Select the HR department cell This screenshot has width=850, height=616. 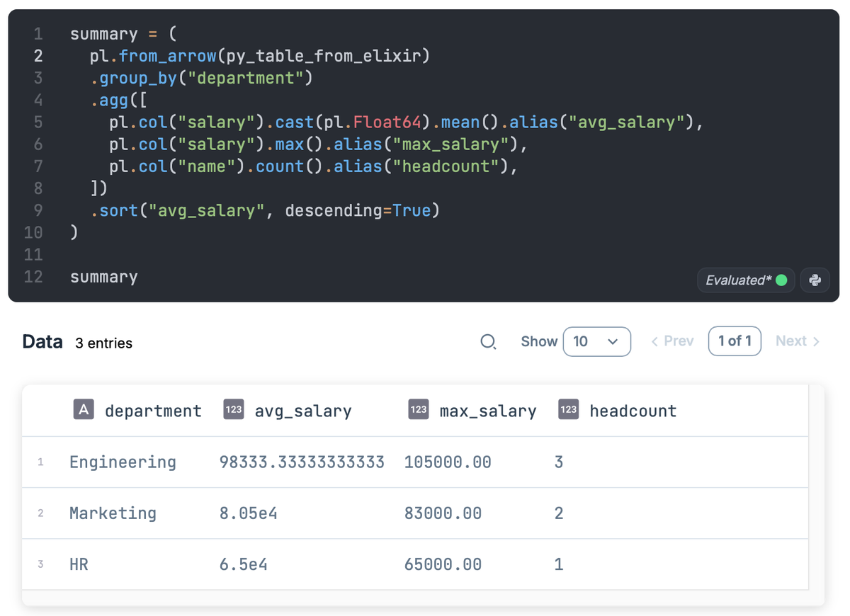point(79,564)
